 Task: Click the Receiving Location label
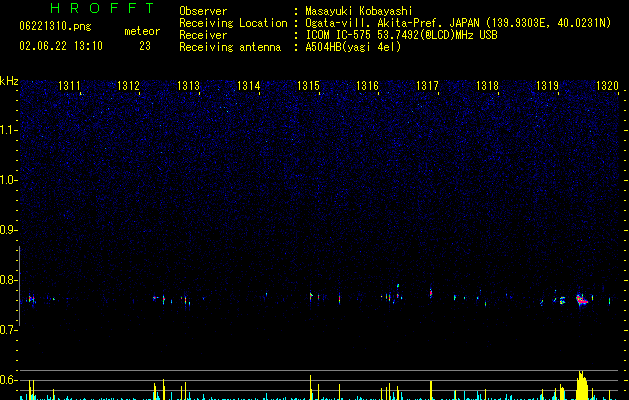pos(233,23)
